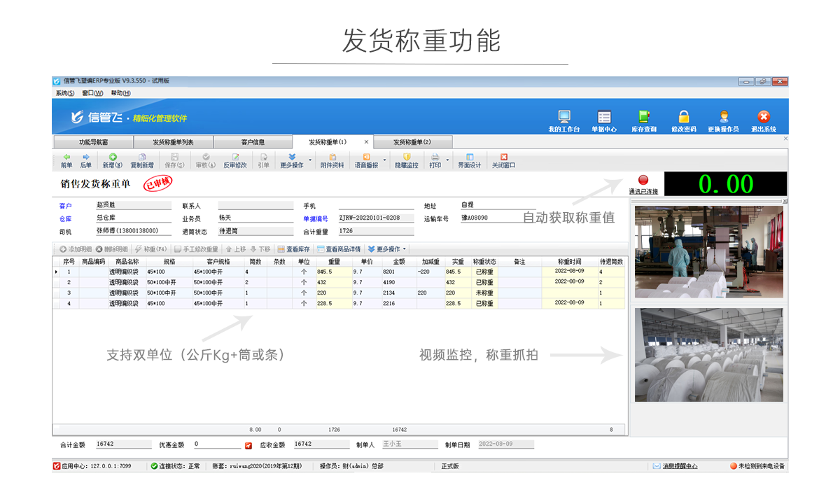The image size is (840, 504).
Task: Create new record with 新增 button
Action: click(112, 160)
